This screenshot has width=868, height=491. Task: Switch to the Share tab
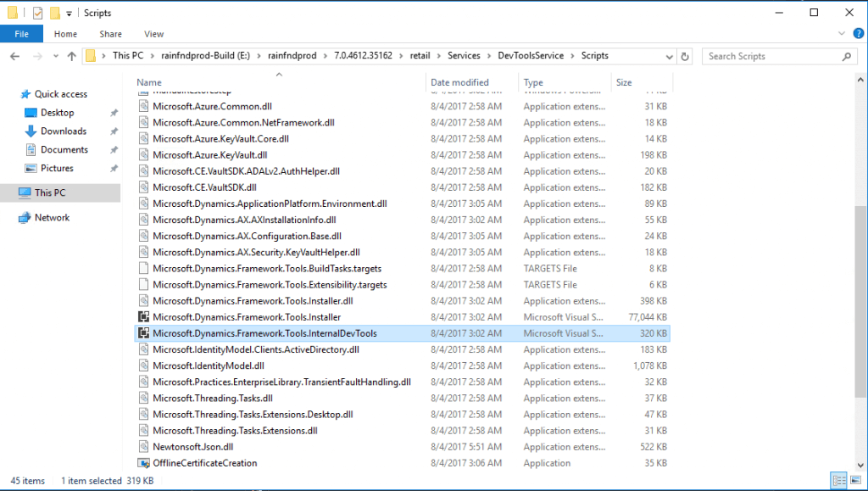(x=110, y=33)
